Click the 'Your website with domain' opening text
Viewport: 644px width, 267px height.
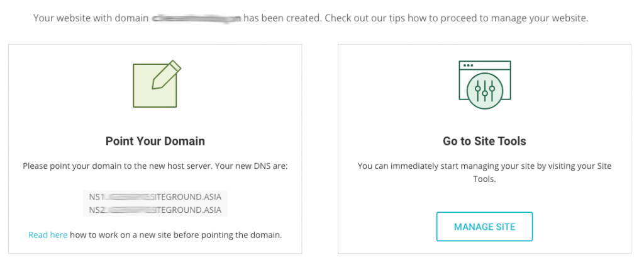coord(91,18)
